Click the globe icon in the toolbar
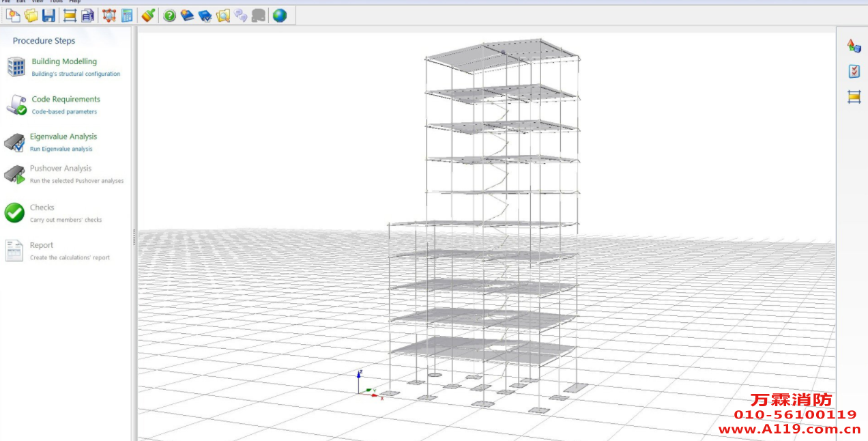Image resolution: width=868 pixels, height=441 pixels. click(280, 16)
